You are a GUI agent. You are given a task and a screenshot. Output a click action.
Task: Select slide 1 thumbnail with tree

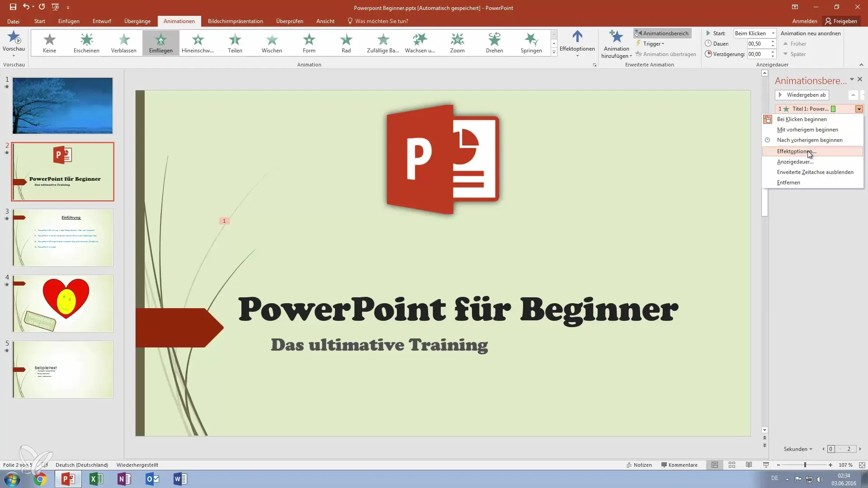tap(62, 106)
